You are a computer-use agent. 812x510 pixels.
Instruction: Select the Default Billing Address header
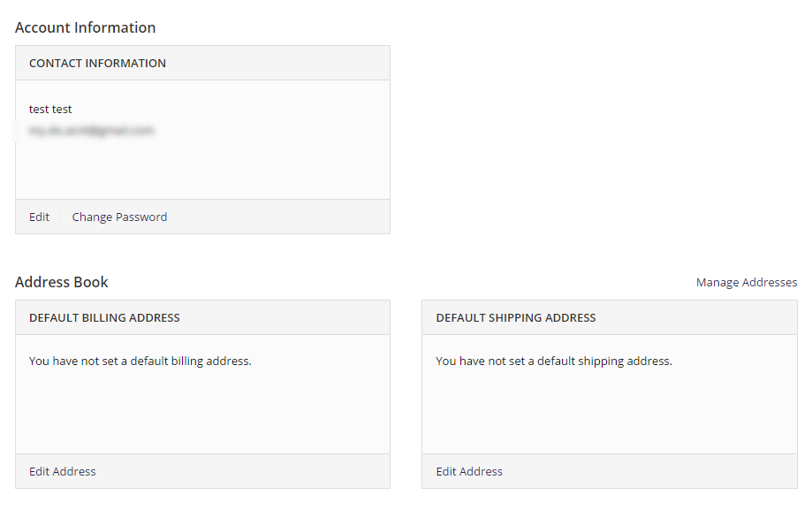coord(104,318)
